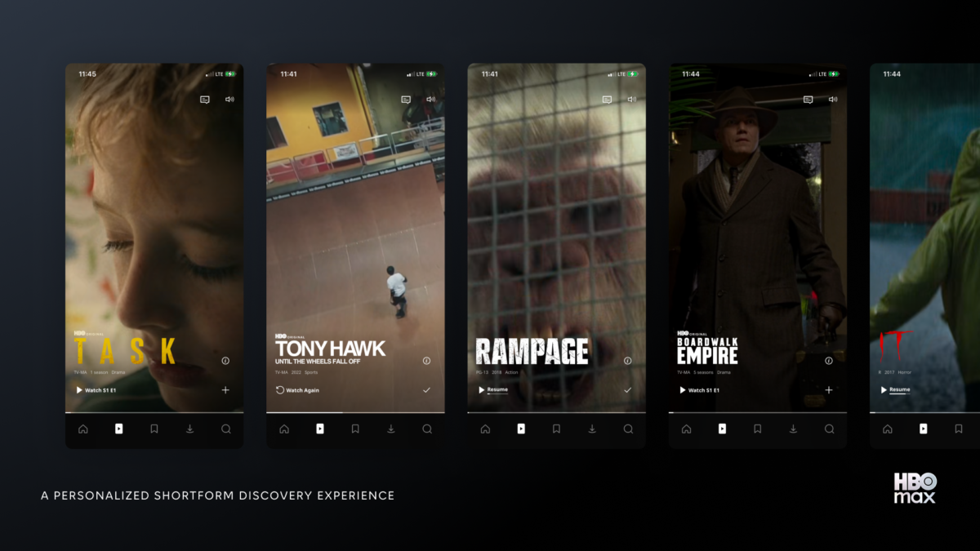Open bookmarks on Tony Hawk screen
Image resolution: width=980 pixels, height=551 pixels.
(355, 429)
